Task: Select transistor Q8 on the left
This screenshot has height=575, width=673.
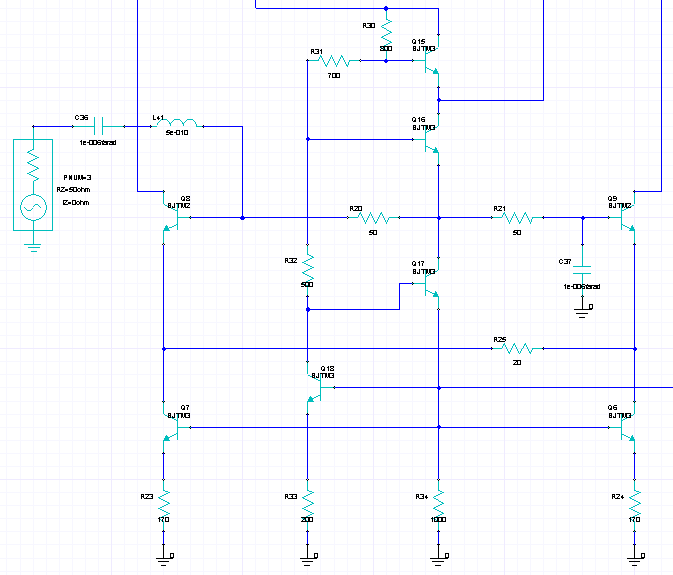Action: tap(169, 217)
